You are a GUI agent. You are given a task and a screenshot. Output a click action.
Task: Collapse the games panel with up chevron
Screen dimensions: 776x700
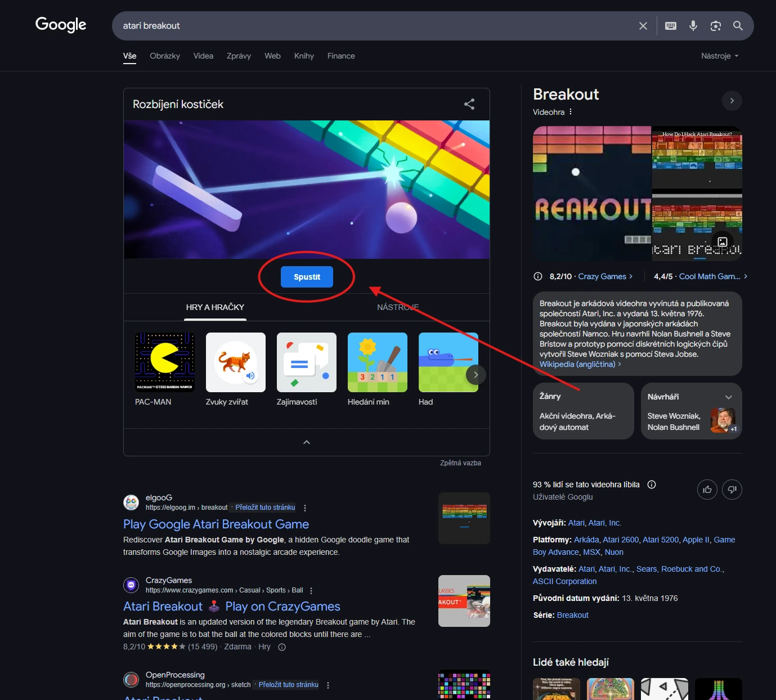(307, 442)
